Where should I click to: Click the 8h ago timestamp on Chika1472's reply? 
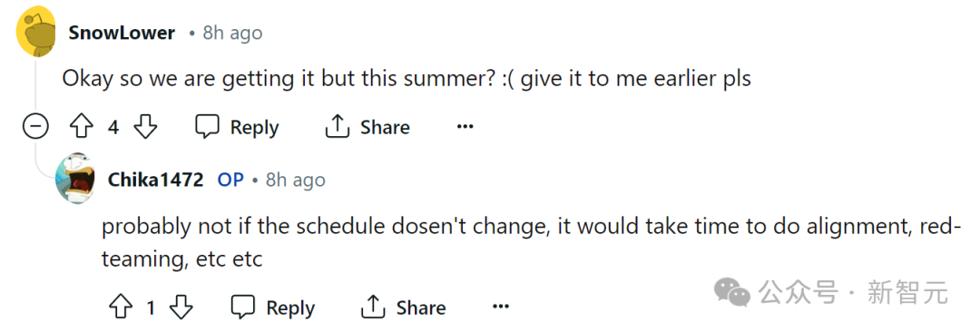[x=296, y=181]
